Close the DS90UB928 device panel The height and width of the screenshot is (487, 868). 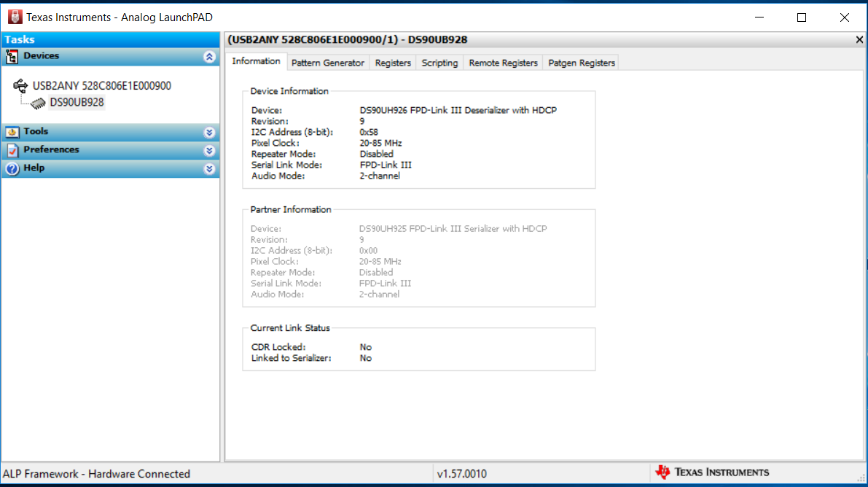click(859, 39)
